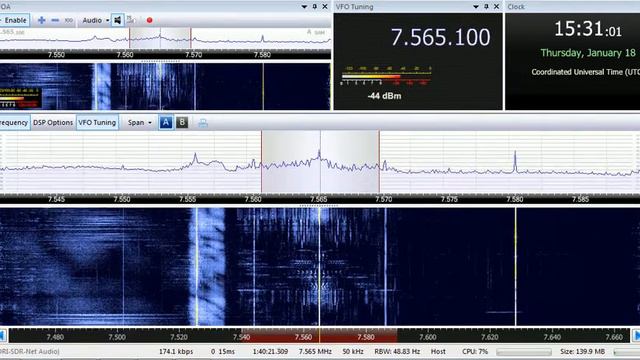Click 7.570 on top panel frequency scale
Viewport: 640px width, 360px height.
coord(193,55)
